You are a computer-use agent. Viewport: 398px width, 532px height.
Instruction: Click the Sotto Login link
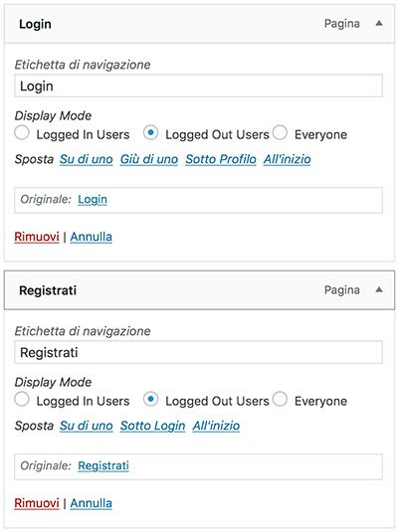(153, 426)
